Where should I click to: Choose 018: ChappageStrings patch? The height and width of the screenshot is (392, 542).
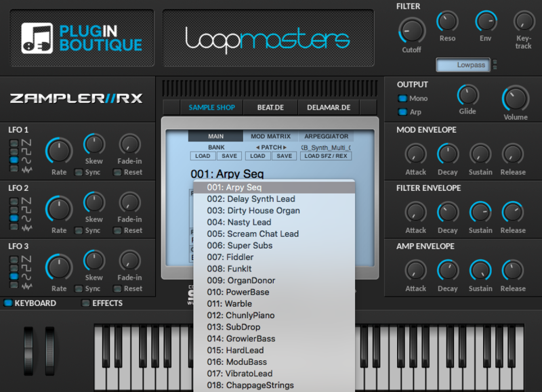tap(274, 385)
